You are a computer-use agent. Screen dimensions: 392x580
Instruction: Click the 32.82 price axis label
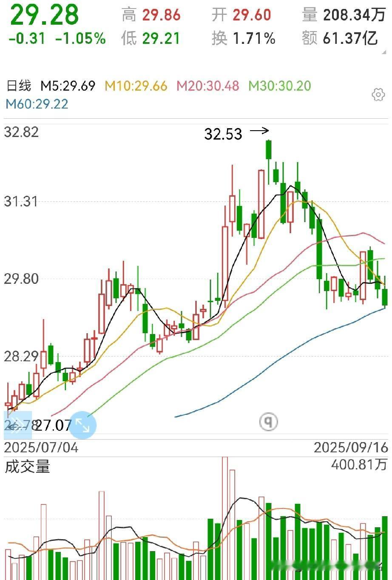[x=22, y=132]
